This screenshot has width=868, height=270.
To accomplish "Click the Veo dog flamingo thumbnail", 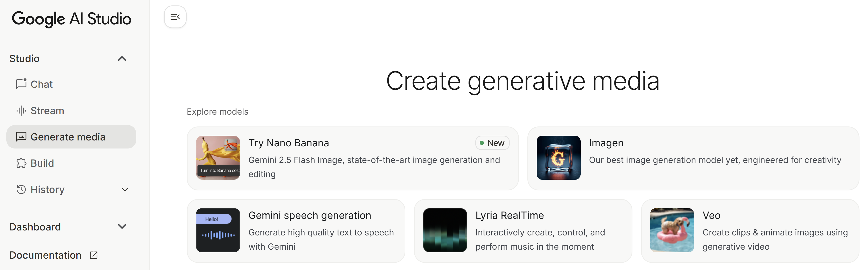I will [x=672, y=230].
